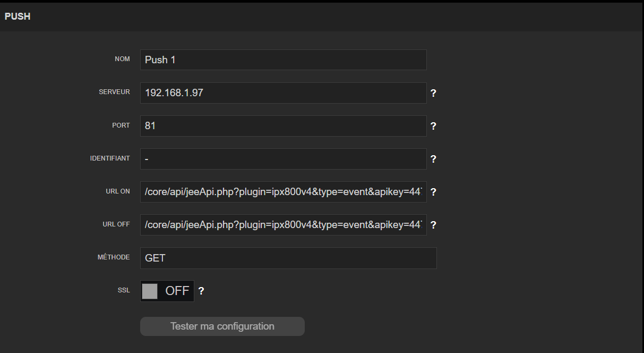644x353 pixels.
Task: Click inside the URL OFF path field
Action: tap(283, 225)
